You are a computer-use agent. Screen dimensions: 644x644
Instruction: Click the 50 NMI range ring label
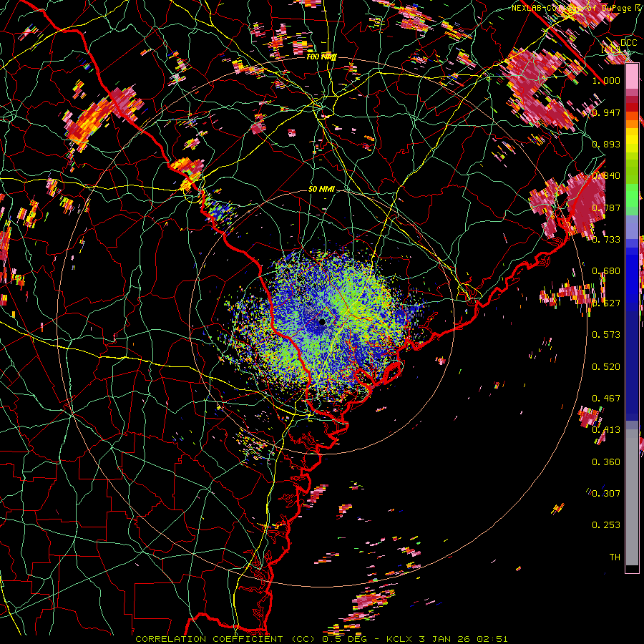(321, 190)
